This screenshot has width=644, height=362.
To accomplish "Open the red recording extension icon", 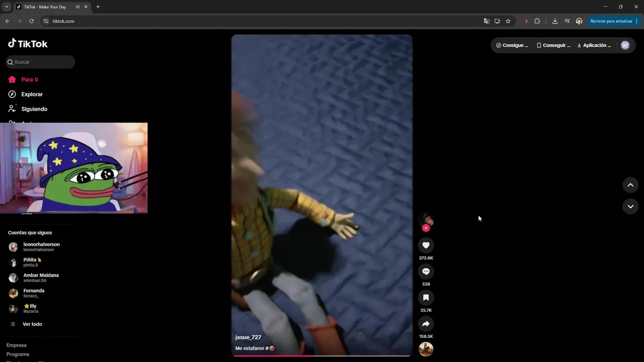I will tap(525, 21).
